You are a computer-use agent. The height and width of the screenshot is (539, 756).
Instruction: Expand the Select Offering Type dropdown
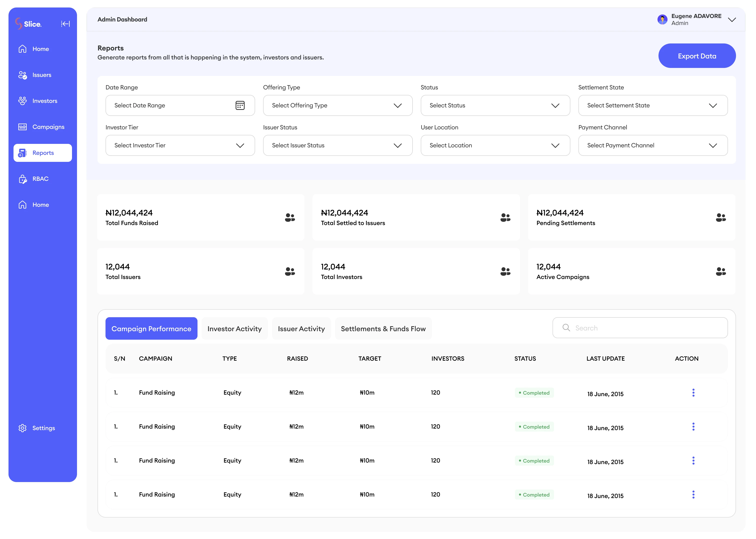tap(337, 105)
